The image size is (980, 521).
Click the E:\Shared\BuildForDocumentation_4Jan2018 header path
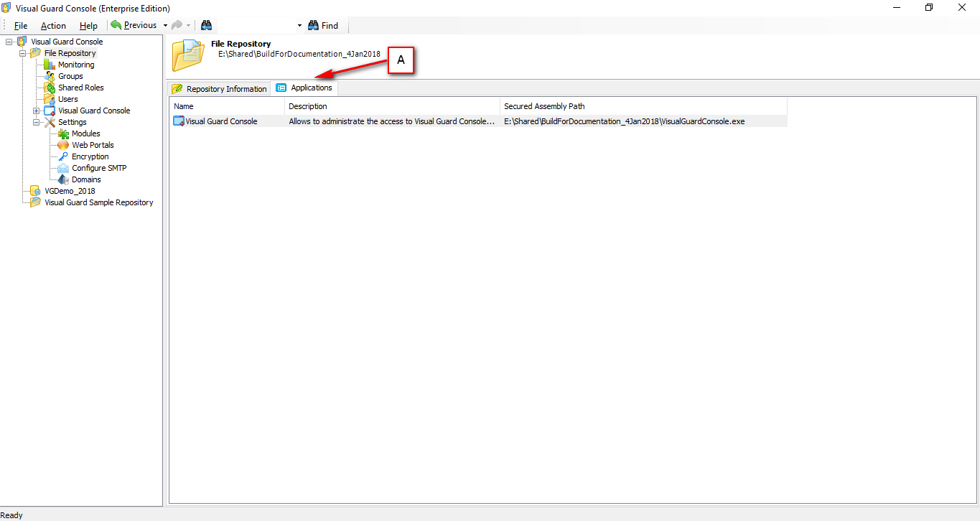[x=299, y=54]
